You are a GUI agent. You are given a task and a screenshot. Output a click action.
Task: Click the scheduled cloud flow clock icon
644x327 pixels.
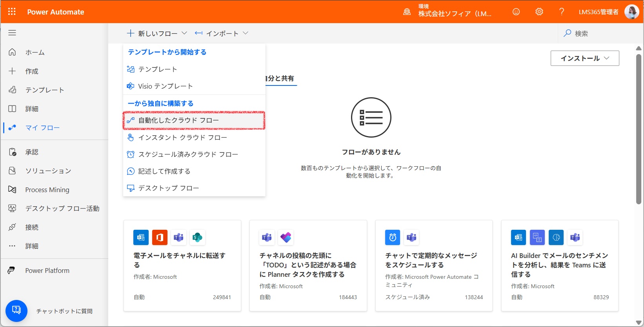pyautogui.click(x=131, y=154)
